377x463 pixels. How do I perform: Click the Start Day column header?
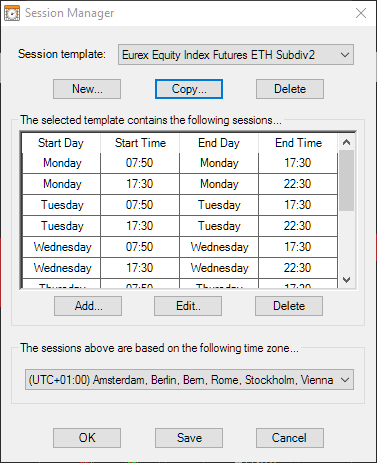coord(61,143)
